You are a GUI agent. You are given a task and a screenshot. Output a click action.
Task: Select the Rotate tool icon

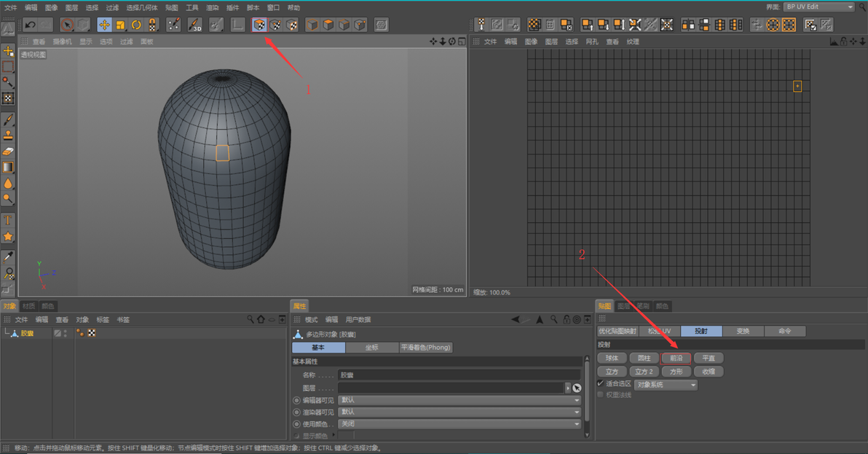click(x=136, y=25)
